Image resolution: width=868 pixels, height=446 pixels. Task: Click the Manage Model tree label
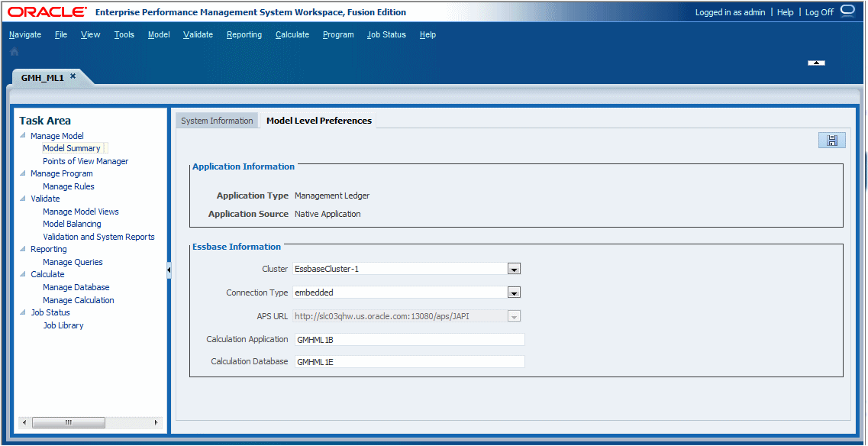click(x=57, y=136)
